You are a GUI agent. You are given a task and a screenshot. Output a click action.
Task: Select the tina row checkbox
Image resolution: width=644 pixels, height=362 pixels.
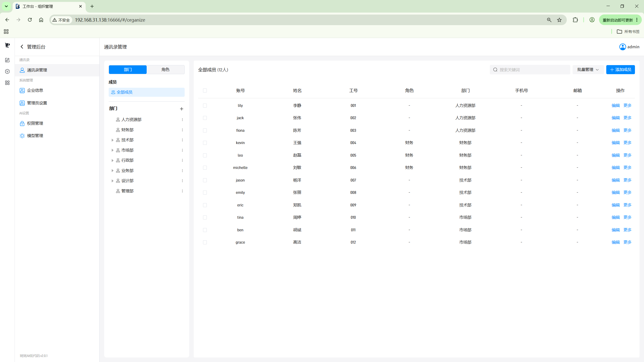pos(205,217)
